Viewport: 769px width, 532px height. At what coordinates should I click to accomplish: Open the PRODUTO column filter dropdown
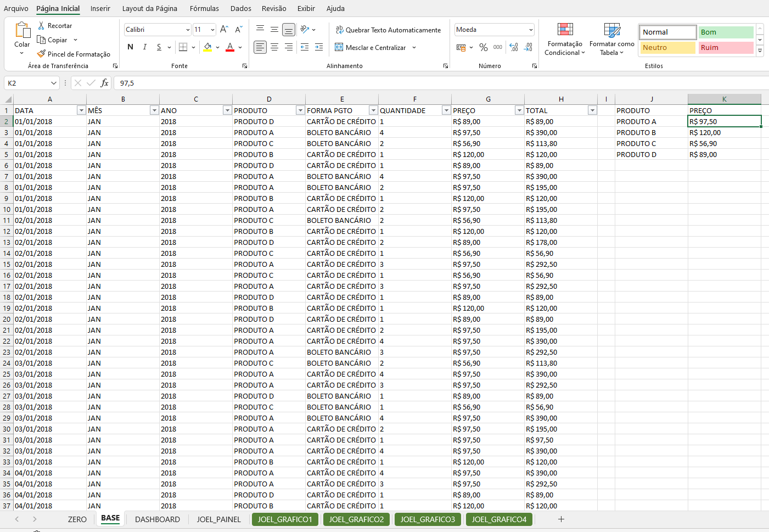coord(300,110)
